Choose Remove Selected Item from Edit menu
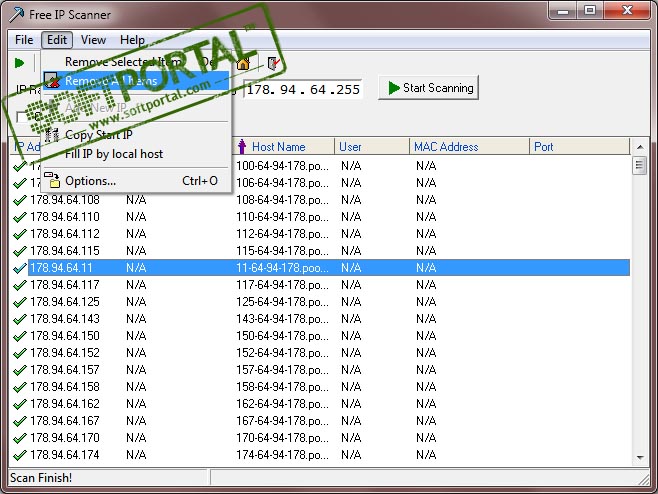 pos(136,62)
